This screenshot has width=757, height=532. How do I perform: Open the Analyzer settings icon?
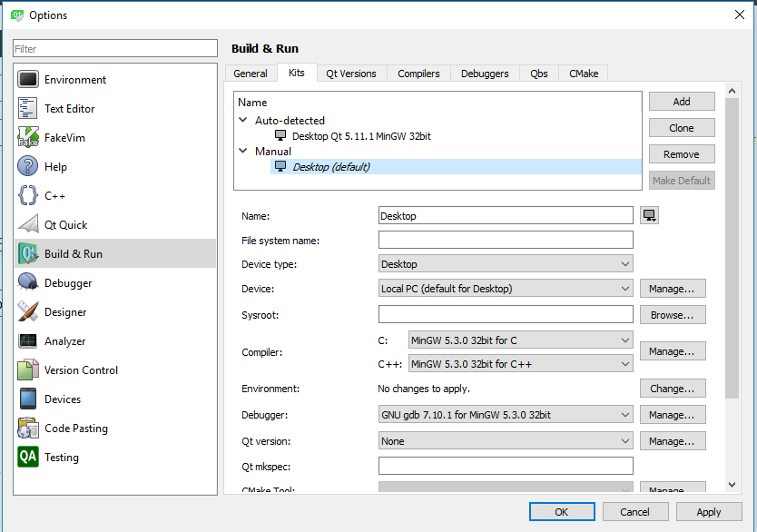click(28, 340)
